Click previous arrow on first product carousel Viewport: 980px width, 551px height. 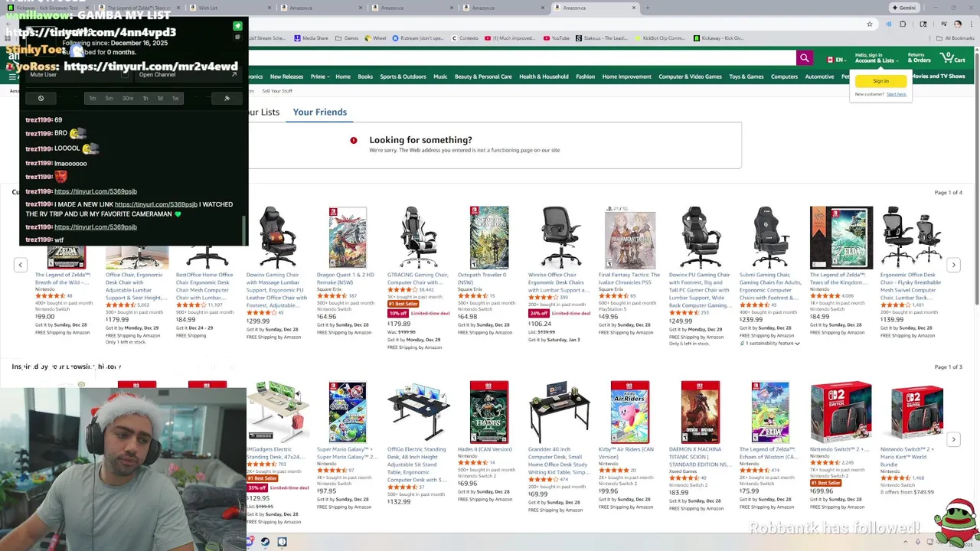pyautogui.click(x=21, y=265)
